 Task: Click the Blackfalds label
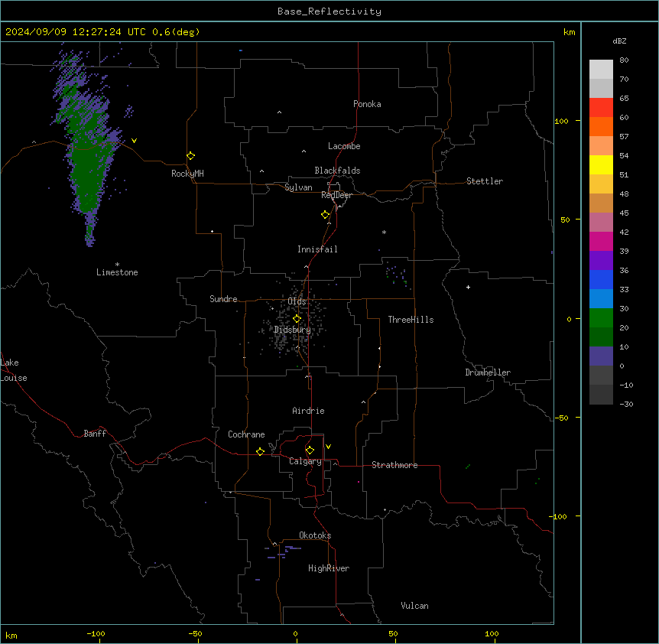tap(337, 171)
